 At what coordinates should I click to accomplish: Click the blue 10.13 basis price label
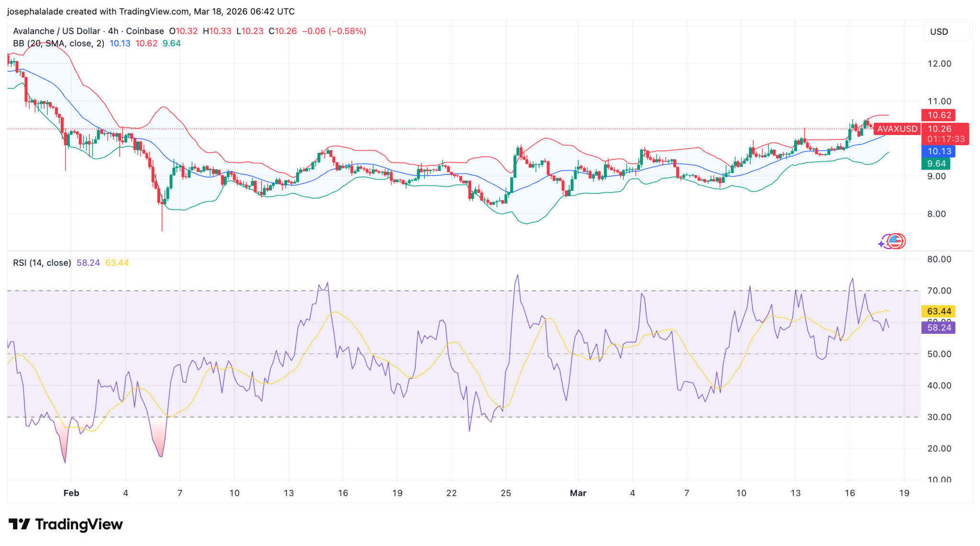point(938,151)
